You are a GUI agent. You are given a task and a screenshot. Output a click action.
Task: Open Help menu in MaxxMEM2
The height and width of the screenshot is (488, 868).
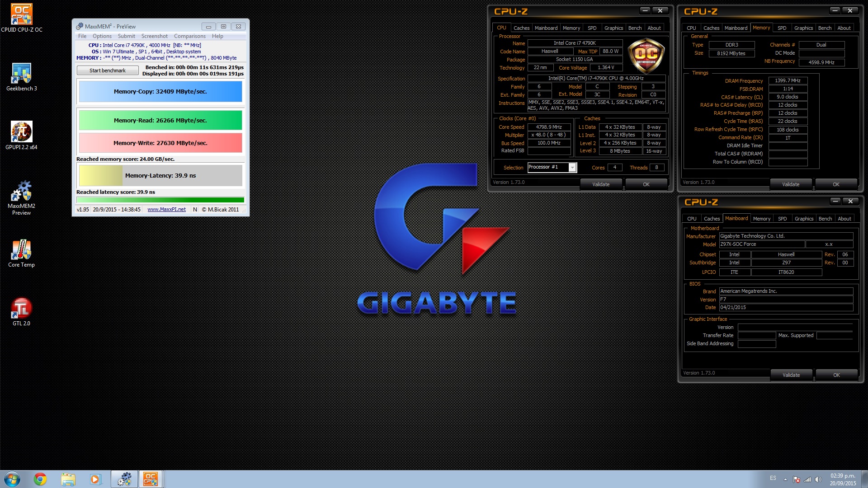[x=217, y=36]
